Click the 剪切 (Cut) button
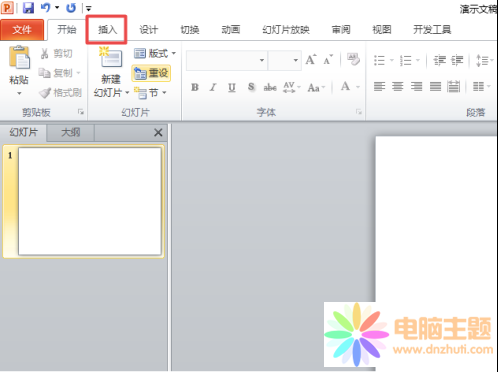The height and width of the screenshot is (372, 498). pos(56,53)
